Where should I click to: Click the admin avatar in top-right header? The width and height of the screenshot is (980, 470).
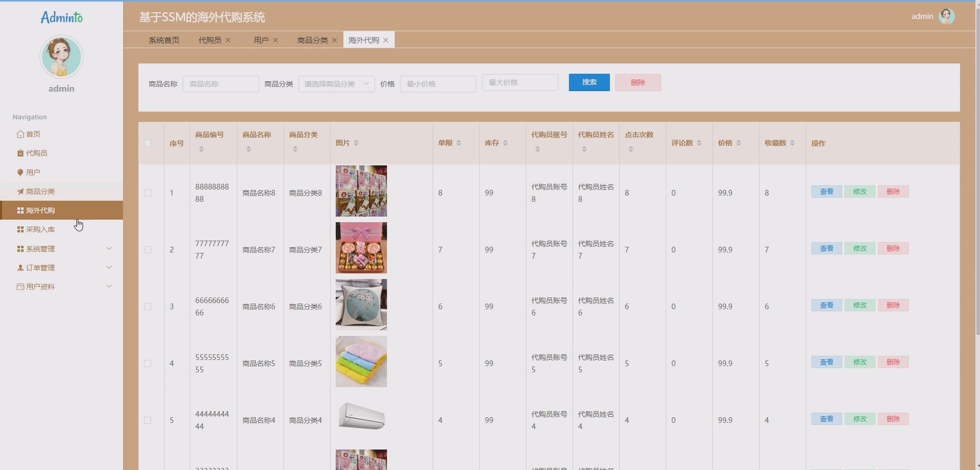click(946, 16)
